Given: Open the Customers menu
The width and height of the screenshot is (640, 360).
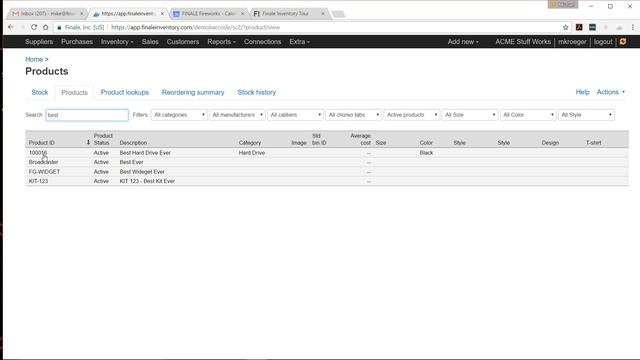Looking at the screenshot, I should (182, 42).
